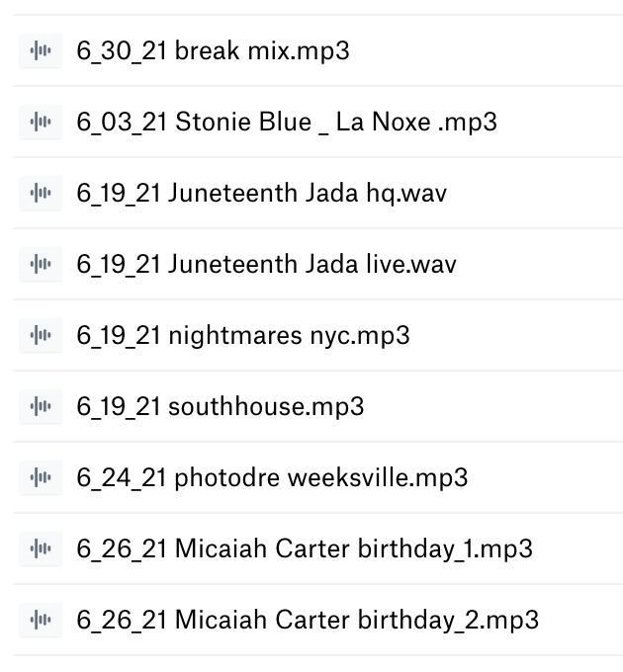Screen dimensions: 623x672
Task: Click audio icon beside photodre weeksville.mp3
Action: click(x=41, y=478)
